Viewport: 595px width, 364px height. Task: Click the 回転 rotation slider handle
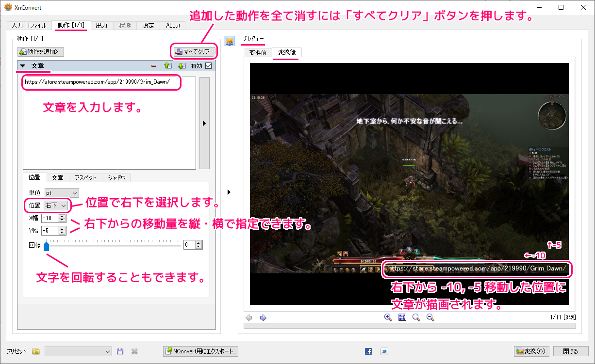click(x=47, y=246)
